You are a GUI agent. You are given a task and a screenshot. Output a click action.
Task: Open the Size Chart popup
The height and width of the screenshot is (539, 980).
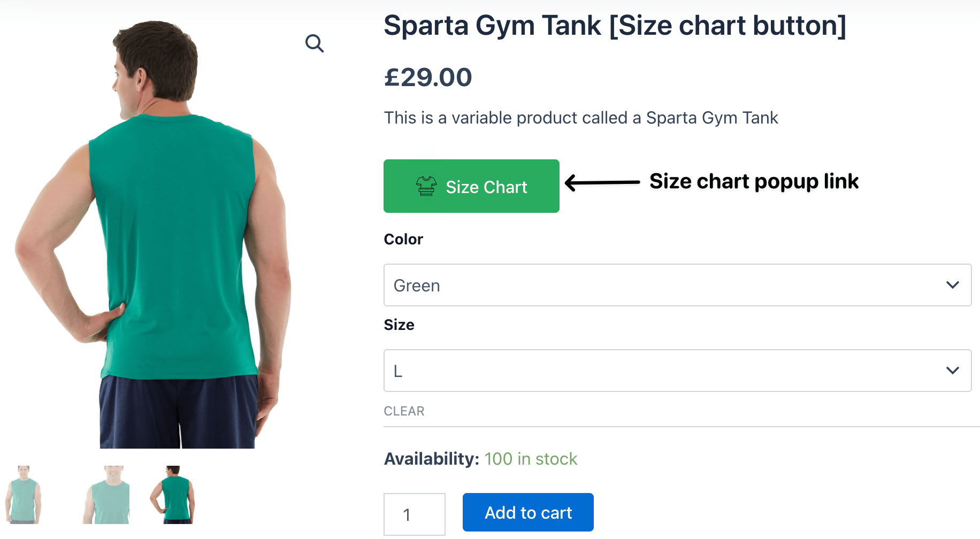(x=471, y=186)
